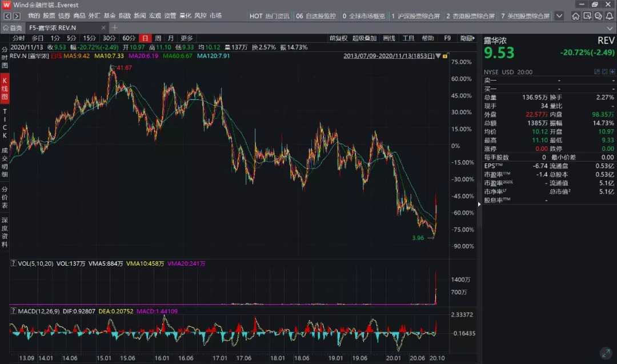This screenshot has height=364, width=617.
Task: Open the 股票 menu
Action: point(49,16)
